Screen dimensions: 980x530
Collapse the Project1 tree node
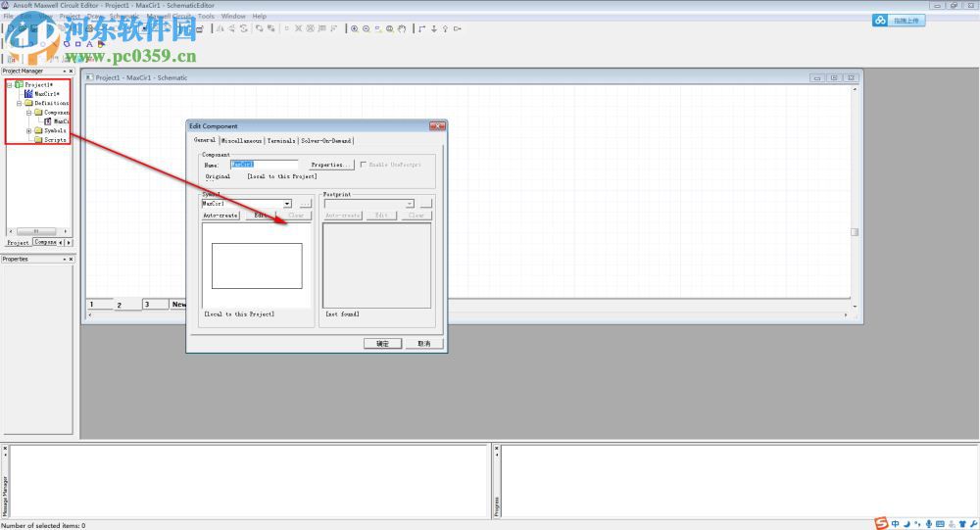pos(10,84)
